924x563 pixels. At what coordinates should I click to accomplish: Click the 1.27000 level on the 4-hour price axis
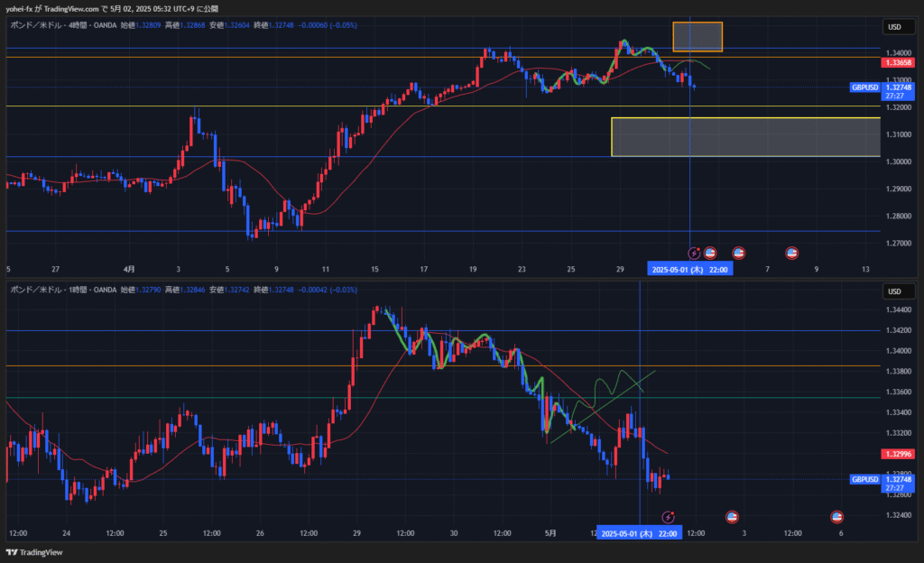899,244
